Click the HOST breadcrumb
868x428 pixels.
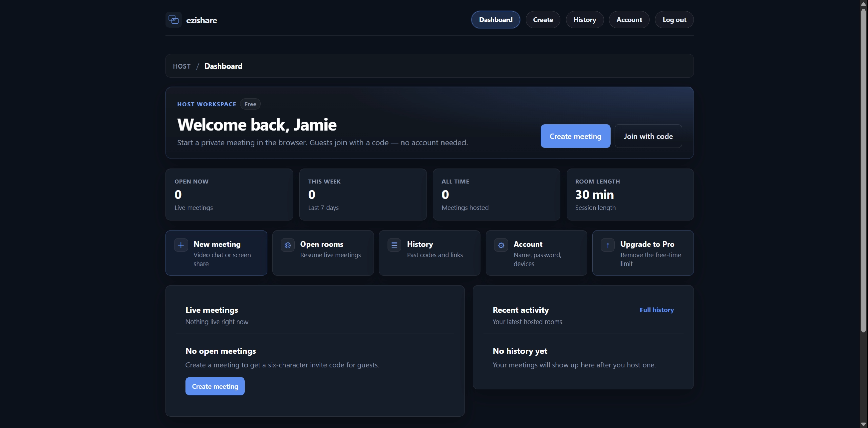coord(182,66)
